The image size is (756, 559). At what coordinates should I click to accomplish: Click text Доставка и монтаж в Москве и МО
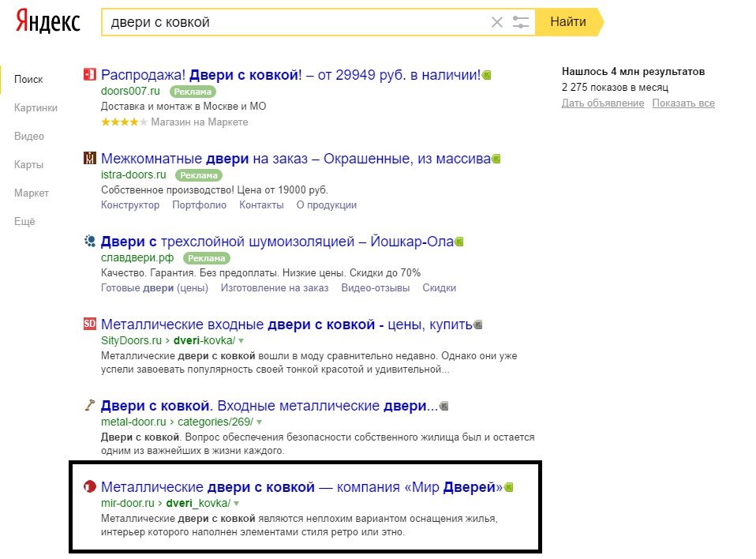(x=183, y=106)
